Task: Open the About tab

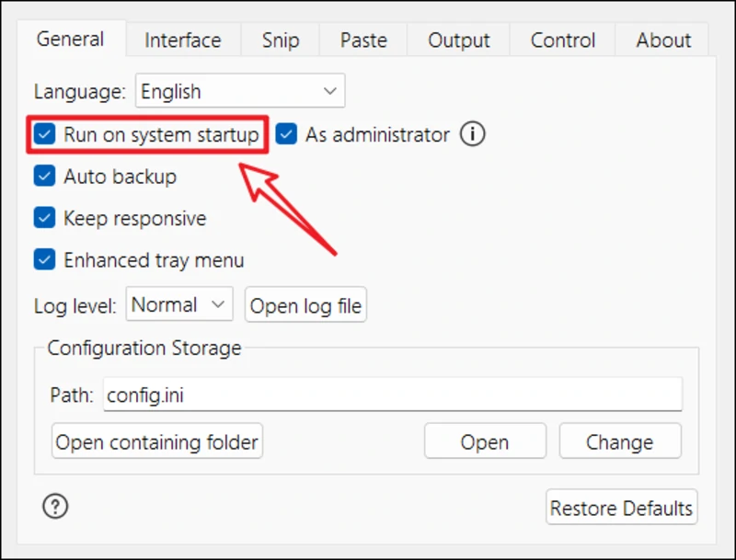Action: [x=663, y=40]
